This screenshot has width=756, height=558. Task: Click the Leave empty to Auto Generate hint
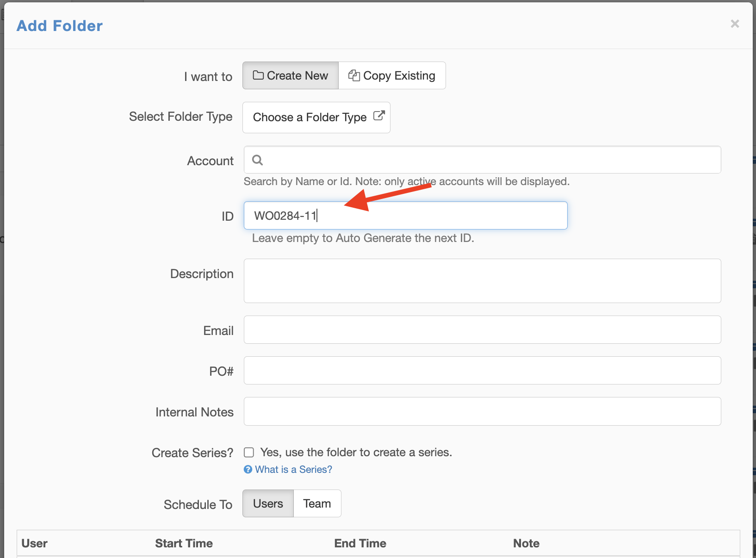(363, 238)
